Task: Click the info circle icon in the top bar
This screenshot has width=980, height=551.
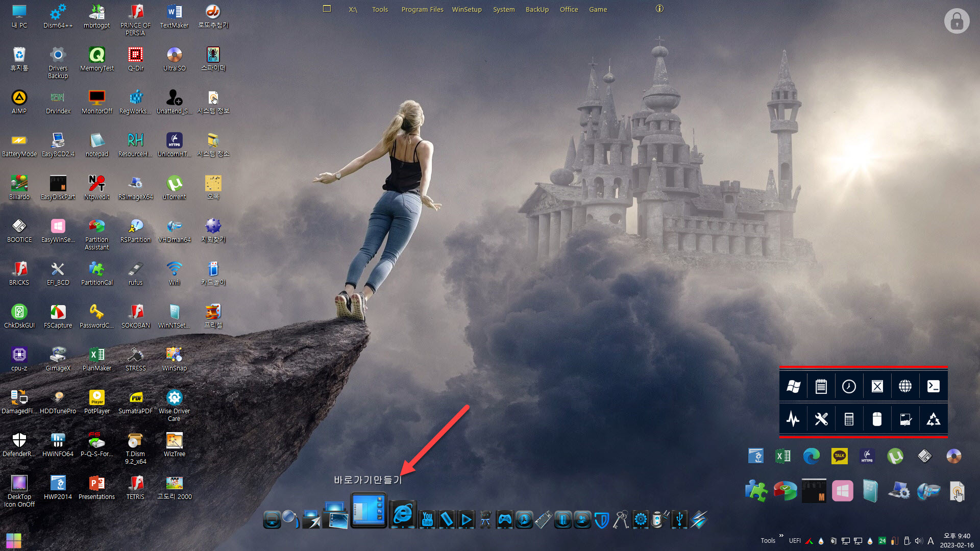Action: pos(659,9)
